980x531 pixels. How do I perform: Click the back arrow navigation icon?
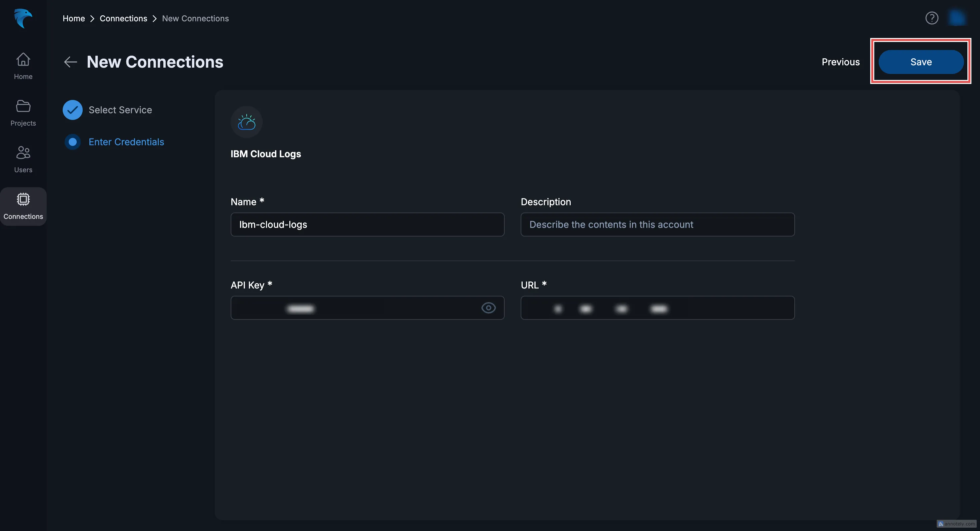click(x=70, y=62)
